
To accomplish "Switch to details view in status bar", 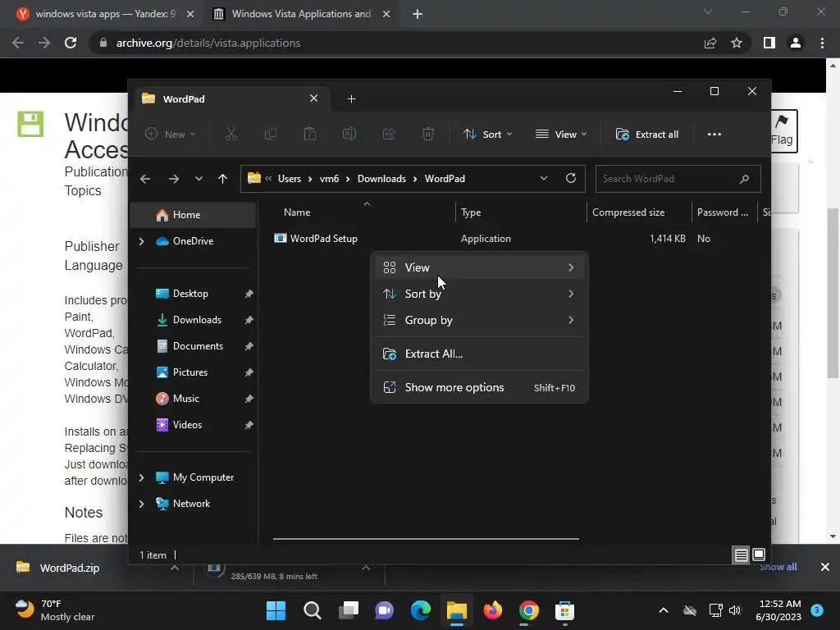I will (x=741, y=555).
